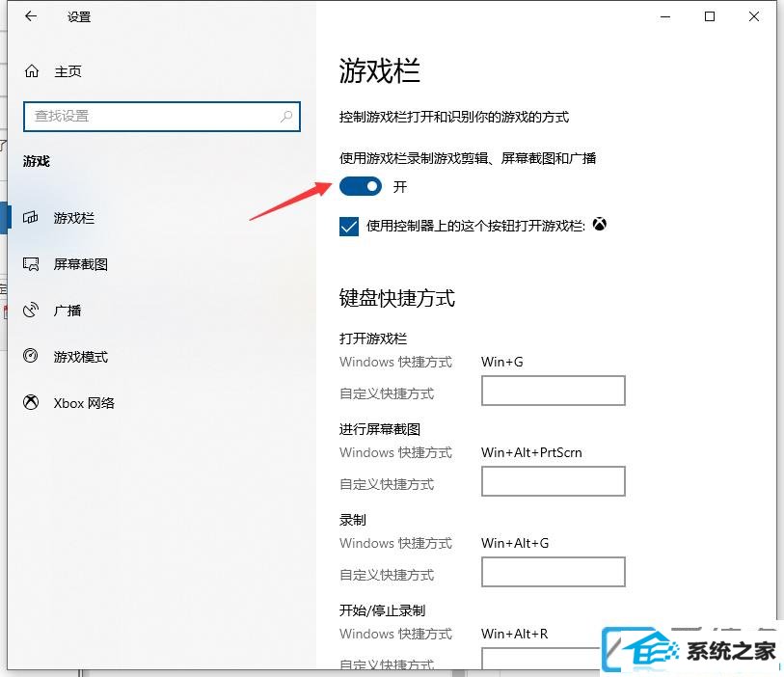Click the 游戏栏 page title
This screenshot has height=677, width=784.
coord(380,70)
